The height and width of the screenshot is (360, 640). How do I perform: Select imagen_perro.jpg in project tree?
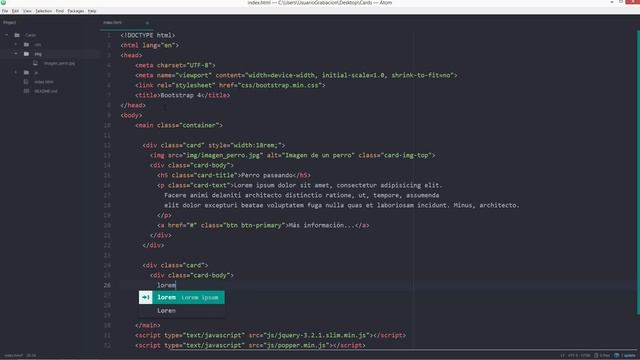[59, 63]
